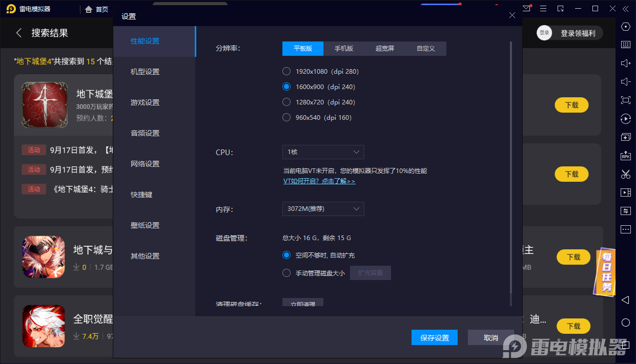
Task: Open the VT enablement help link
Action: pyautogui.click(x=319, y=181)
